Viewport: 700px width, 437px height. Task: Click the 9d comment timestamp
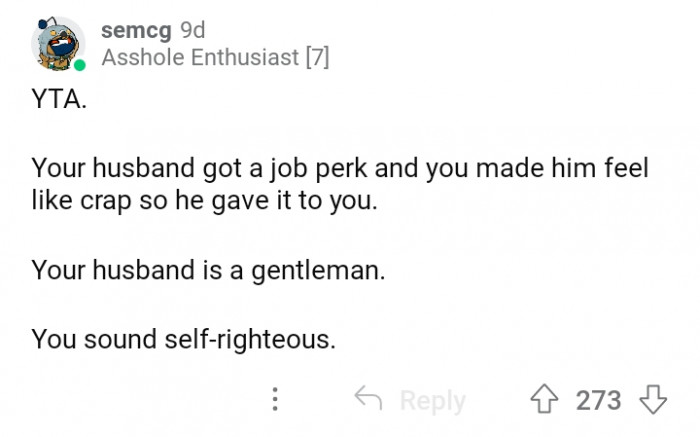coord(191,32)
